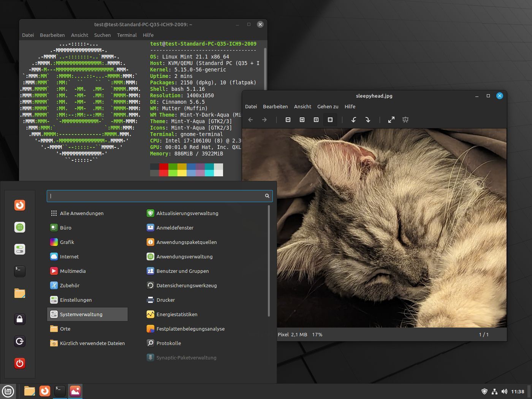Zoom the image to its normal size

point(316,120)
